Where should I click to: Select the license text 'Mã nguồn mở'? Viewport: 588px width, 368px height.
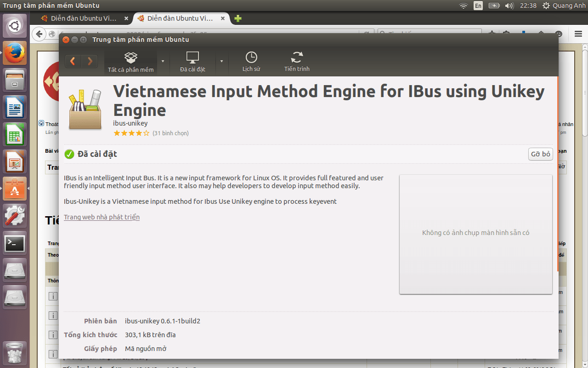(146, 349)
